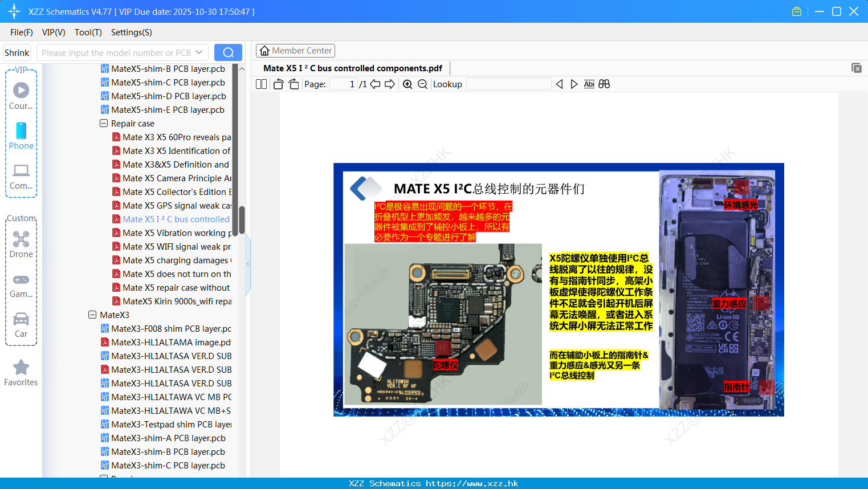Viewport: 868px width, 489px height.
Task: Click the XZZ Schematics logo icon
Action: (x=14, y=11)
